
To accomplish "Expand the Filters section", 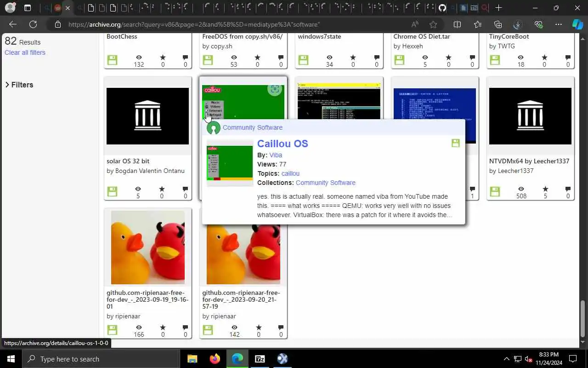I will (19, 85).
